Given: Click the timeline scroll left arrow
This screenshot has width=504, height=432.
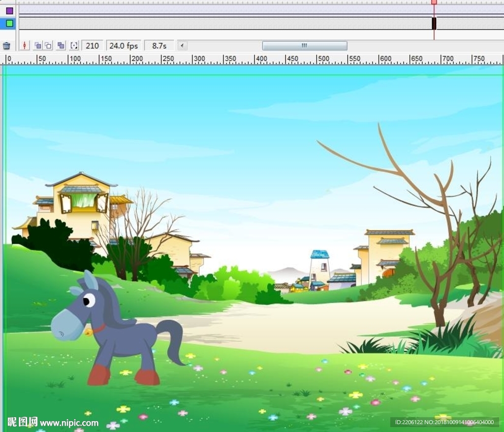Looking at the screenshot, I should click(182, 46).
